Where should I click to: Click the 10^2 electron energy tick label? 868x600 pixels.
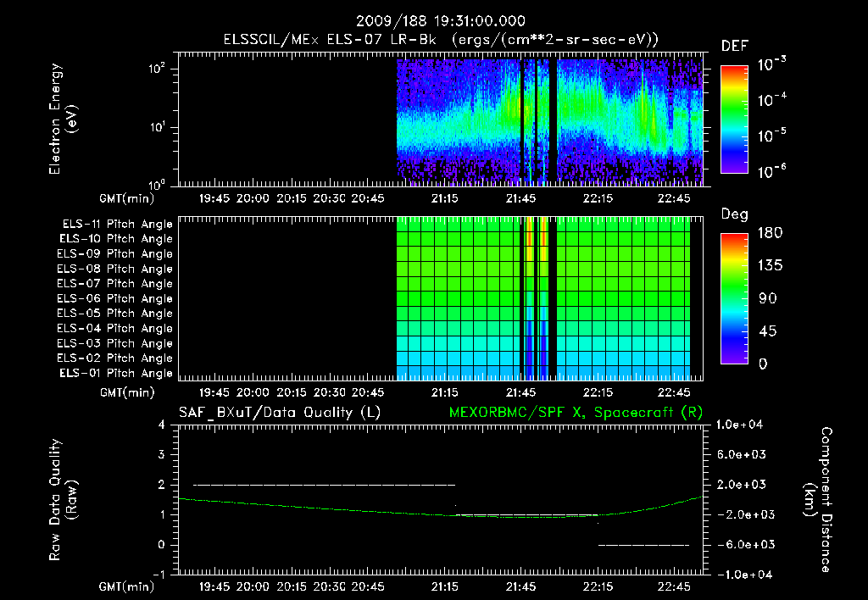pyautogui.click(x=157, y=69)
